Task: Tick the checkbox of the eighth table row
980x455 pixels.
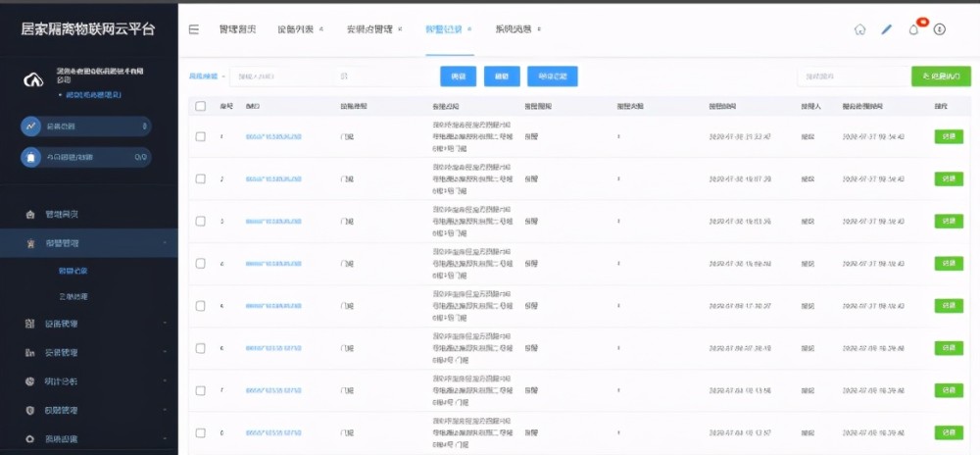Action: pyautogui.click(x=201, y=432)
